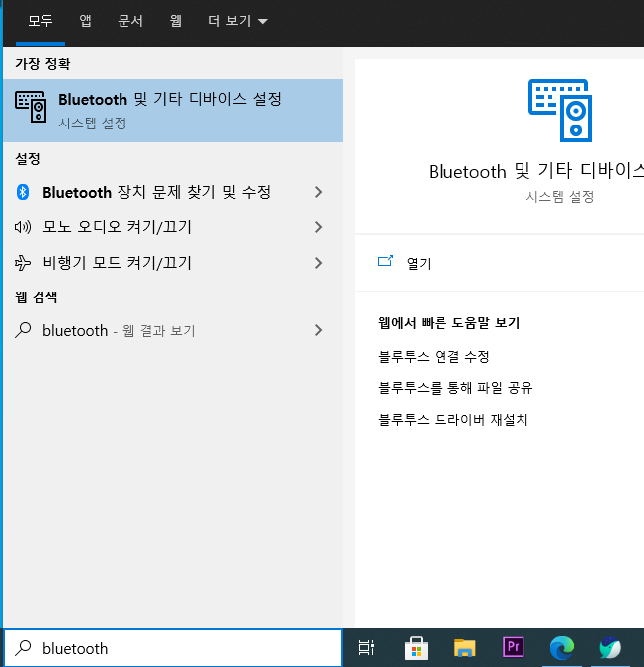
Task: Open the whale browser icon on taskbar
Action: [x=610, y=648]
